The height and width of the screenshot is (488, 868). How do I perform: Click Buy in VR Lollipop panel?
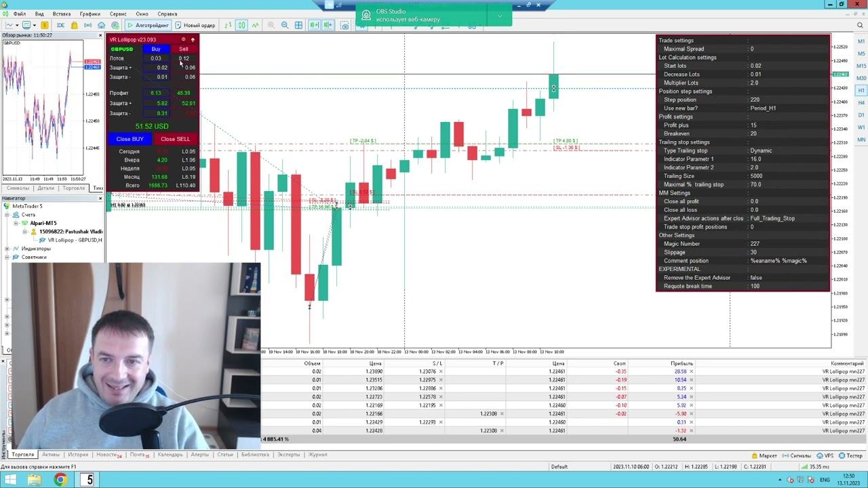pos(156,49)
